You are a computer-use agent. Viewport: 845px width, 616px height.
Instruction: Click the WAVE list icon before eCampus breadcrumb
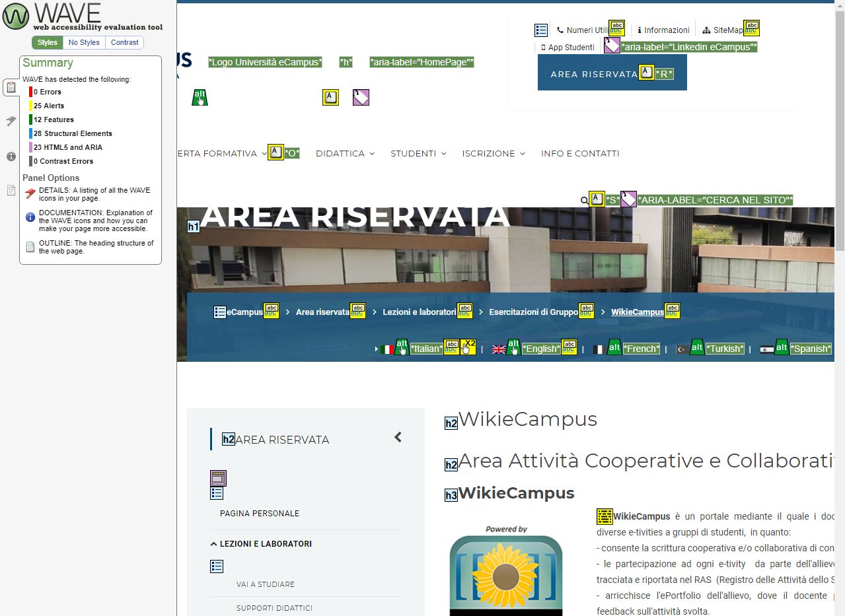tap(220, 312)
